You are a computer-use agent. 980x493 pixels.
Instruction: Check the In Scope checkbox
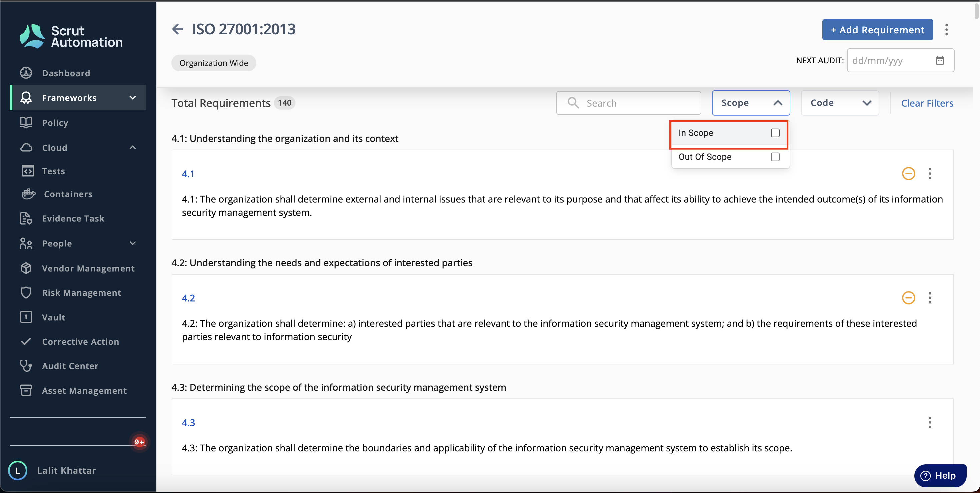[x=775, y=133]
